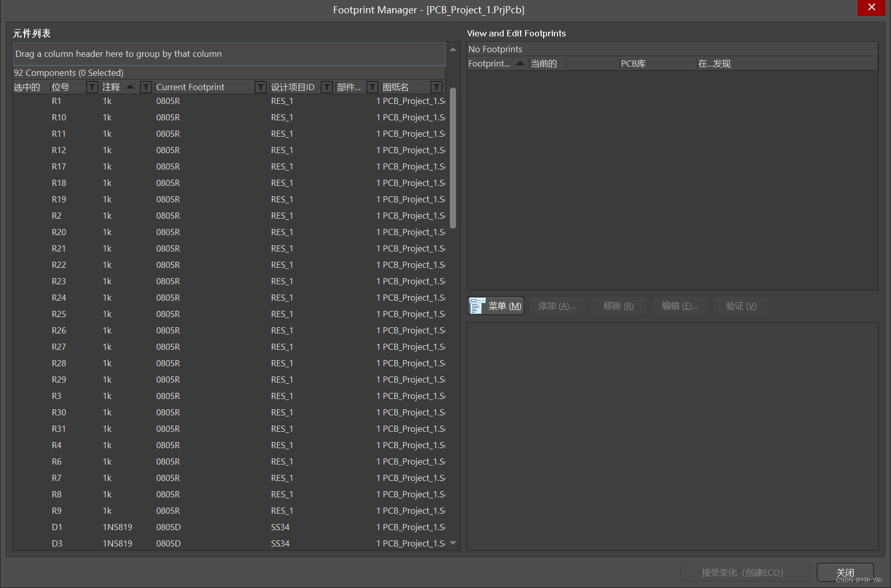Select component row R8
This screenshot has height=588, width=891.
229,494
